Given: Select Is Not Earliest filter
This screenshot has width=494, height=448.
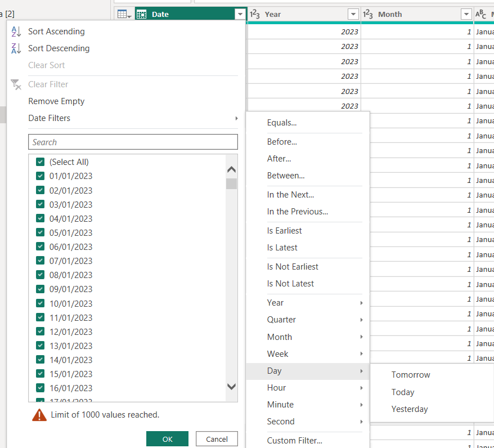Looking at the screenshot, I should pyautogui.click(x=293, y=267).
